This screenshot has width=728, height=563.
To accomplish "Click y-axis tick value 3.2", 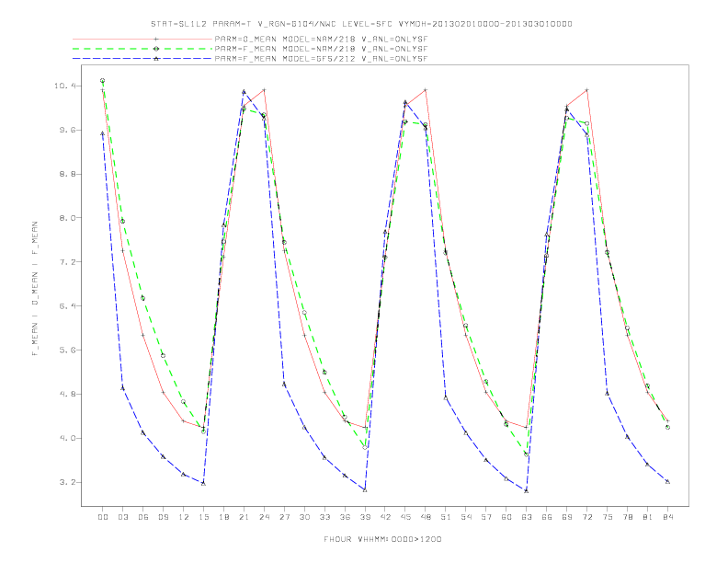I will [x=67, y=483].
